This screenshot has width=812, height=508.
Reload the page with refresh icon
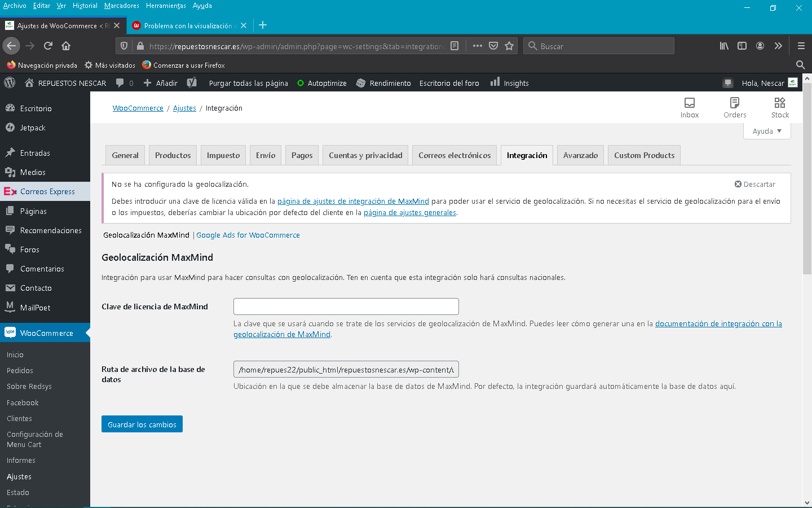pos(48,46)
